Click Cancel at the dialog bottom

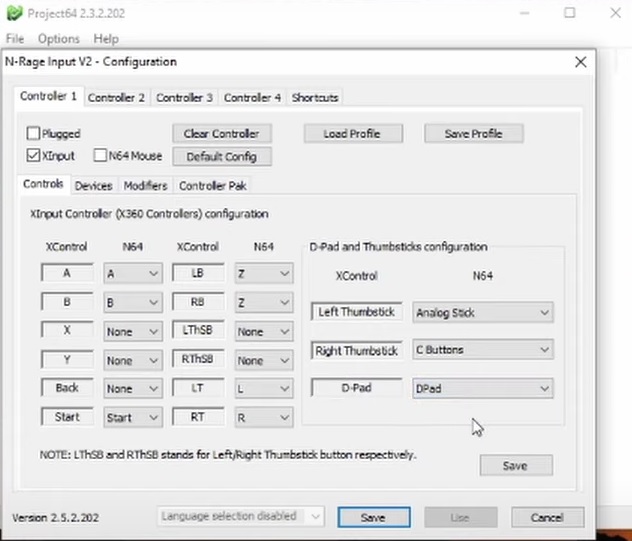pyautogui.click(x=547, y=517)
